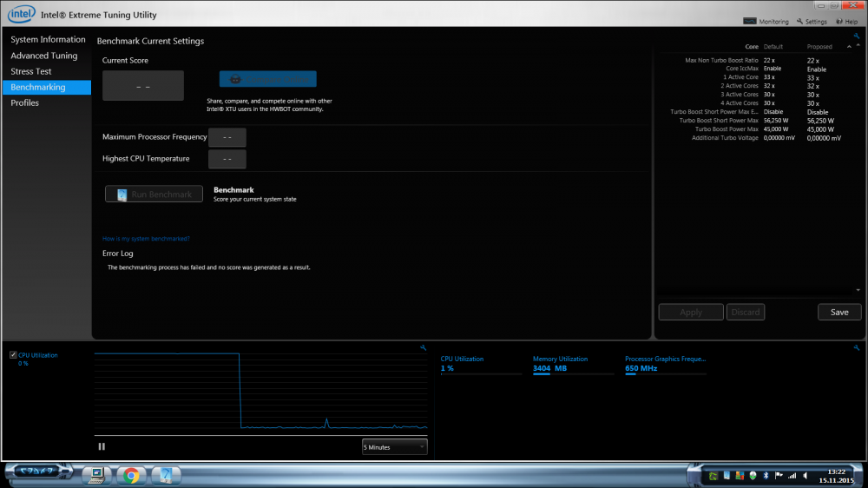Open 'How is my system benchmarked?' link
Screen dimensions: 868x488
pyautogui.click(x=146, y=238)
